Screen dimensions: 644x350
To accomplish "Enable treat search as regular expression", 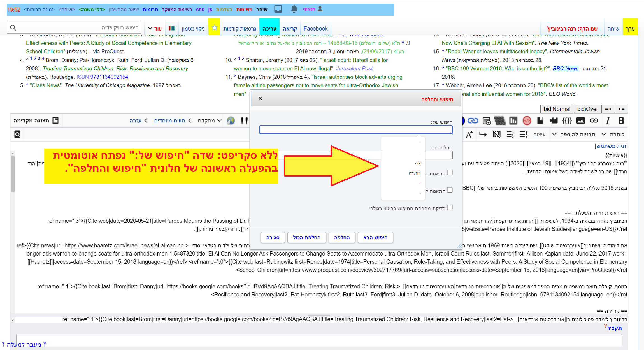I will point(450,207).
